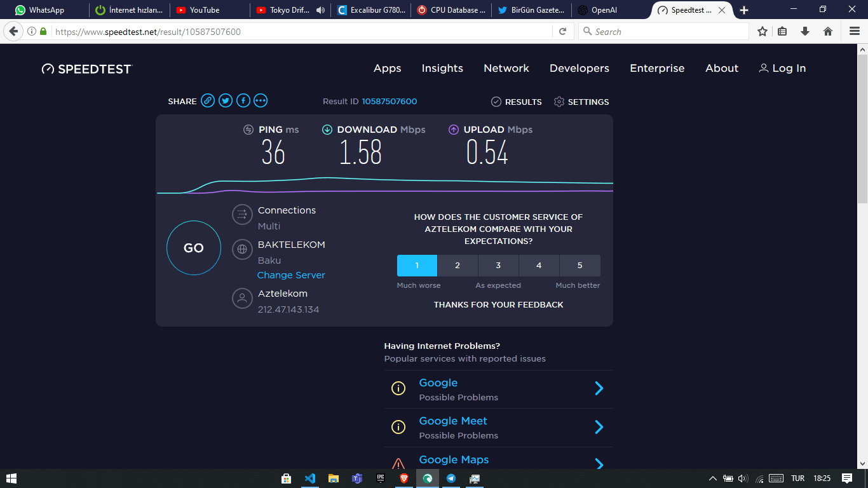This screenshot has width=868, height=488.
Task: Launch Brave browser from the taskbar
Action: (x=404, y=478)
